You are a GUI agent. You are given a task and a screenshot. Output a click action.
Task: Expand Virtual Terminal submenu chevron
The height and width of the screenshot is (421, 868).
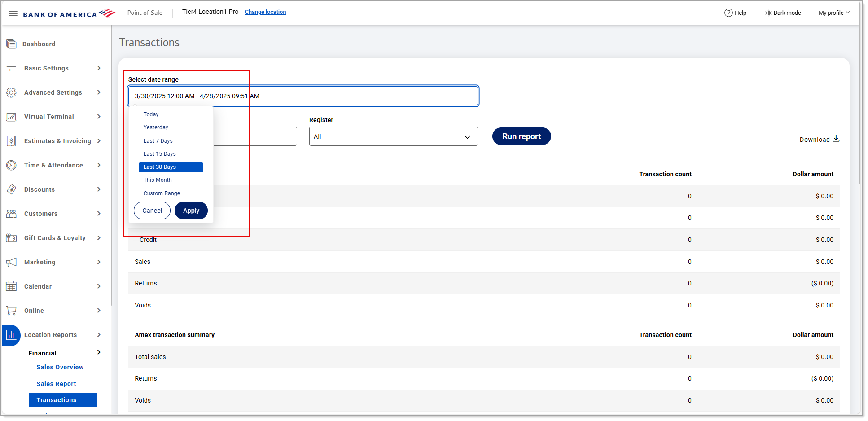tap(99, 117)
